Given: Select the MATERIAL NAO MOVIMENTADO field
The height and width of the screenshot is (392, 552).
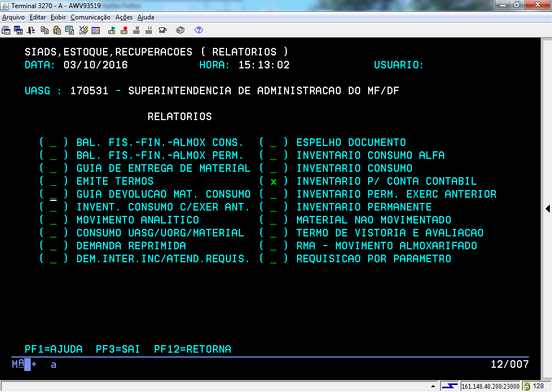Looking at the screenshot, I should 273,220.
